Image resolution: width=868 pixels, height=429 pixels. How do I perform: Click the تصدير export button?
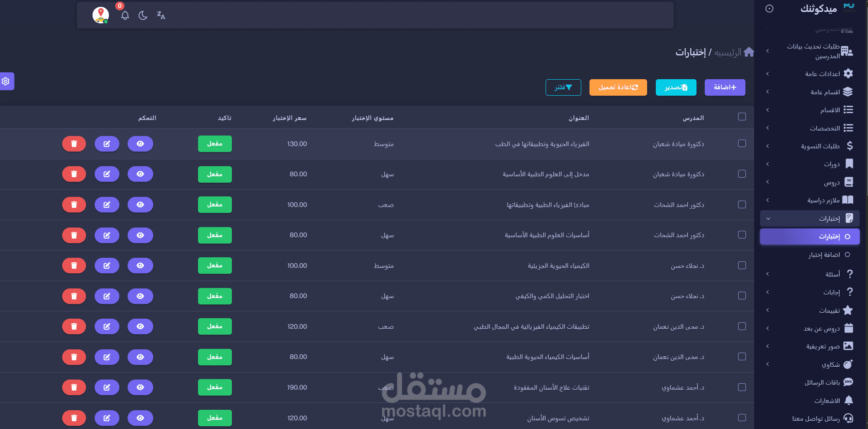point(676,87)
